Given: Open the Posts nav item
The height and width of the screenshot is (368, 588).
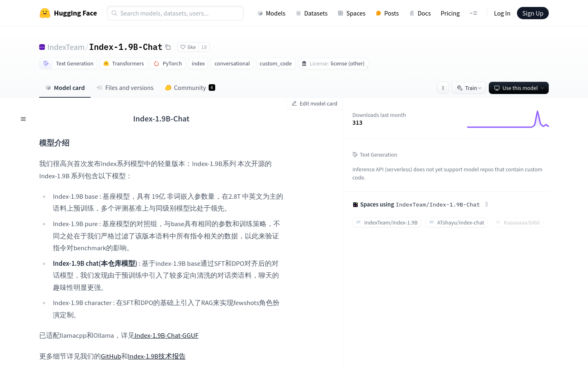Looking at the screenshot, I should click(x=387, y=13).
